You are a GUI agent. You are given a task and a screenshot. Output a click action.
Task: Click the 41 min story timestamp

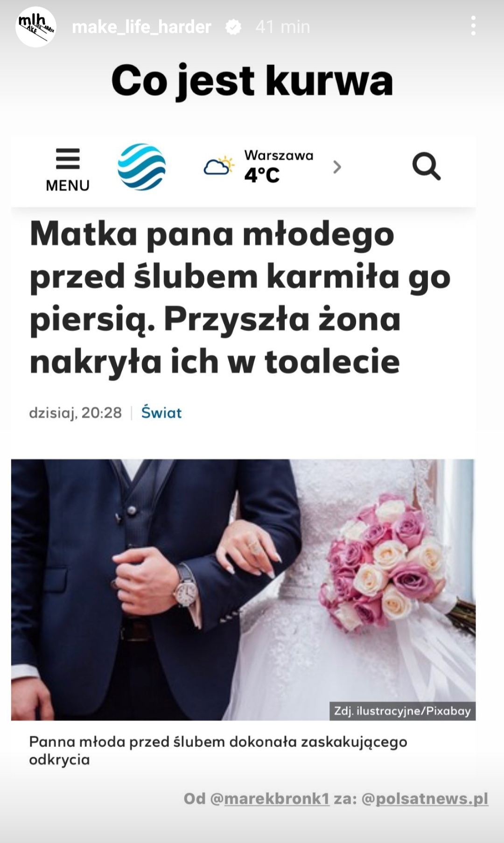(x=283, y=27)
